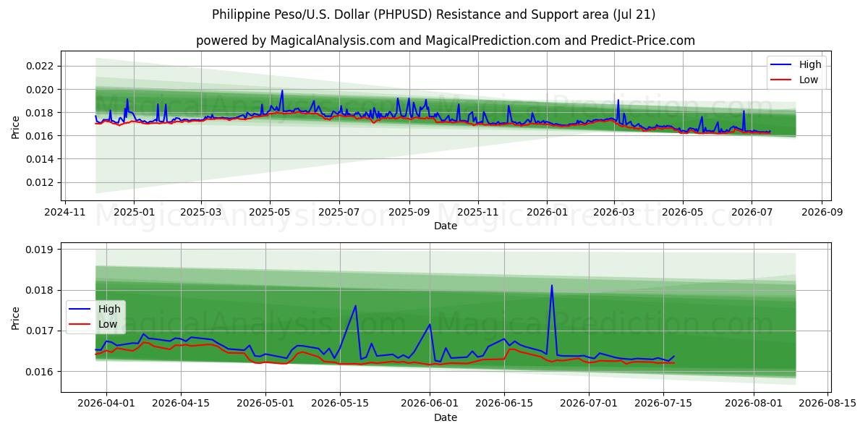
Task: Click the 2025-11 date tick label
Action: coord(478,213)
